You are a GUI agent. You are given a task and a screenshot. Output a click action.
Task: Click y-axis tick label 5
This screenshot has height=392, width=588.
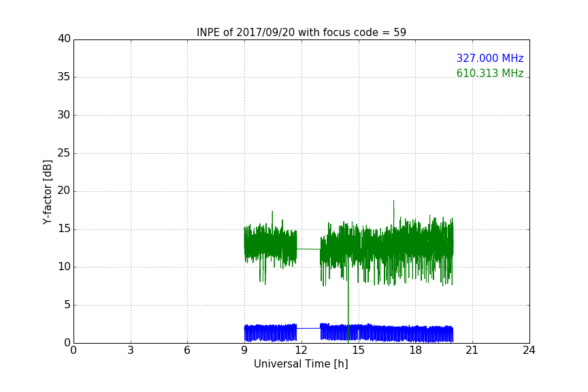click(67, 305)
